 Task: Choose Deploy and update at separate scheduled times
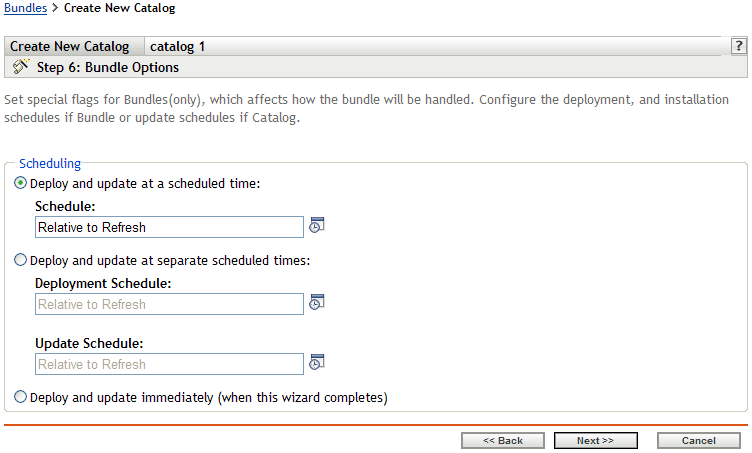click(21, 260)
